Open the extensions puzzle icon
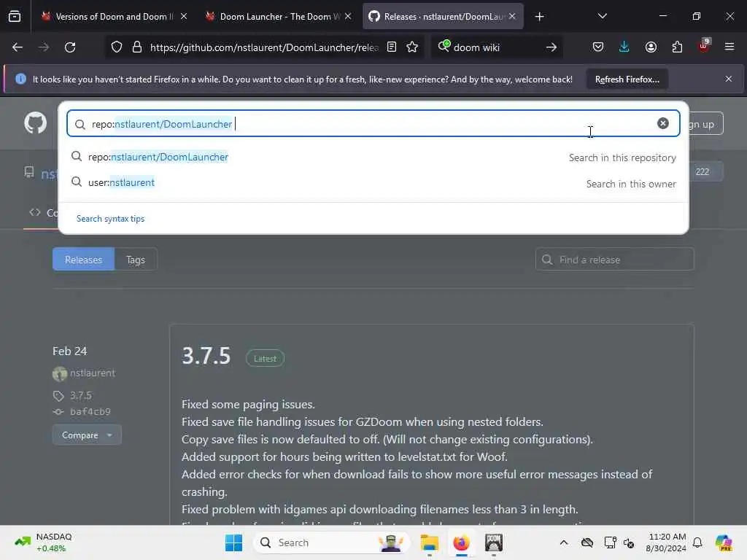The width and height of the screenshot is (747, 560). click(677, 47)
